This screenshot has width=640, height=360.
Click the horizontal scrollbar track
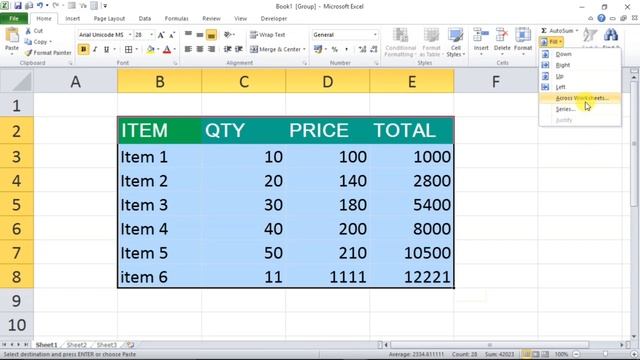tap(504, 345)
